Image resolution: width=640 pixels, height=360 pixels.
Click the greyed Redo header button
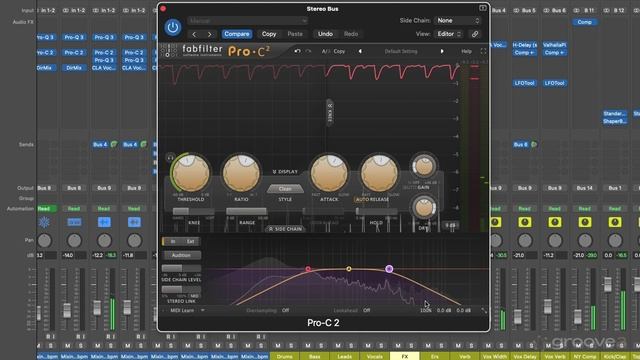(x=351, y=34)
